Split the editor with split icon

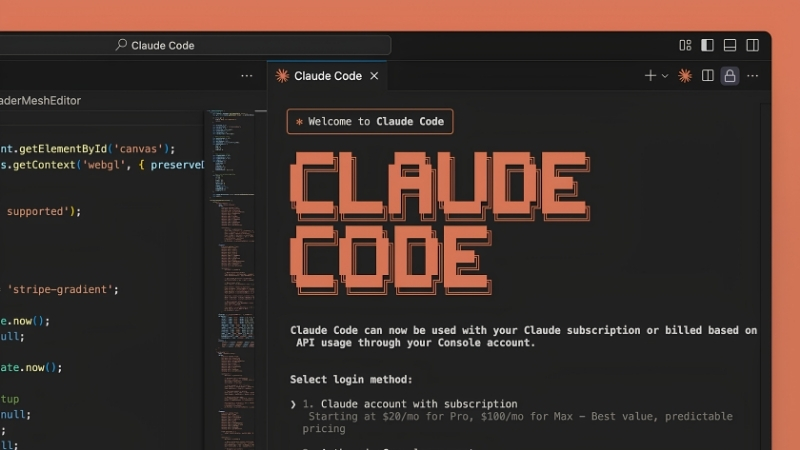point(707,76)
